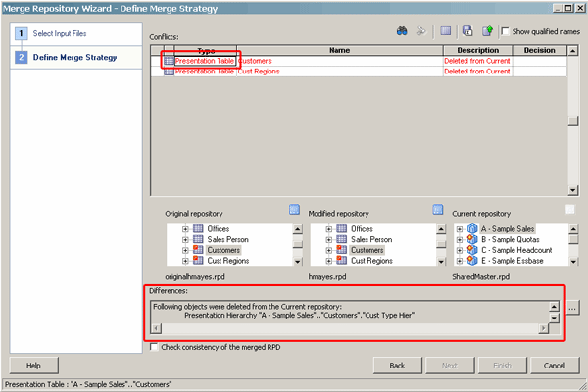The height and width of the screenshot is (392, 588).
Task: Click the table-grid view icon in the toolbar
Action: [446, 31]
